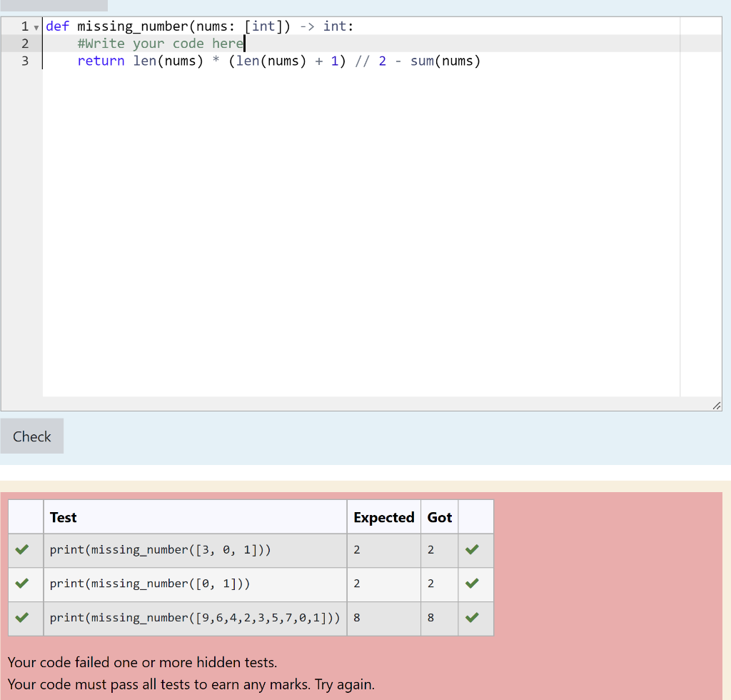Select the tab above the code editor
Image resolution: width=731 pixels, height=700 pixels.
(54, 6)
